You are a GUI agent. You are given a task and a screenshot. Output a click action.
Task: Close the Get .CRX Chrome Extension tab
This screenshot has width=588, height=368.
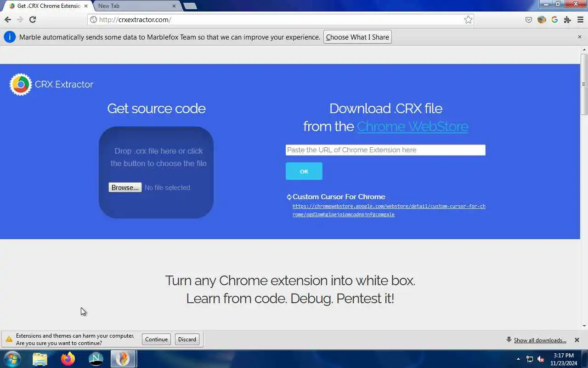coord(85,6)
